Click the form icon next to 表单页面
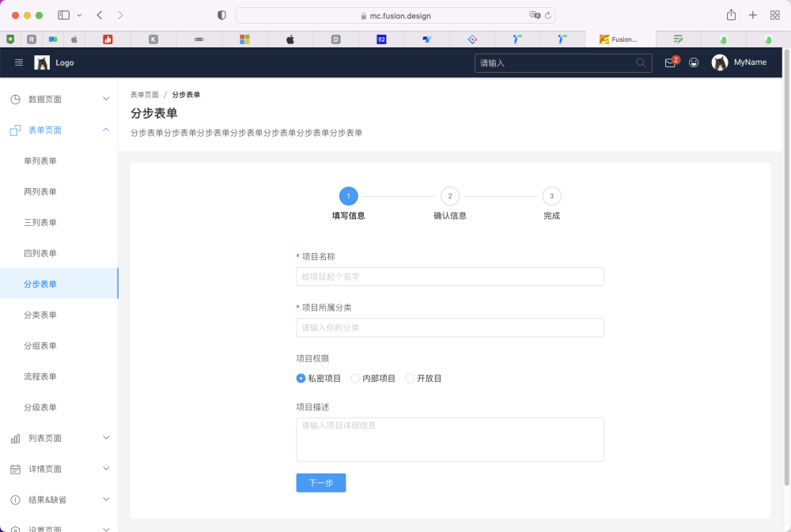The width and height of the screenshot is (791, 532). point(14,130)
